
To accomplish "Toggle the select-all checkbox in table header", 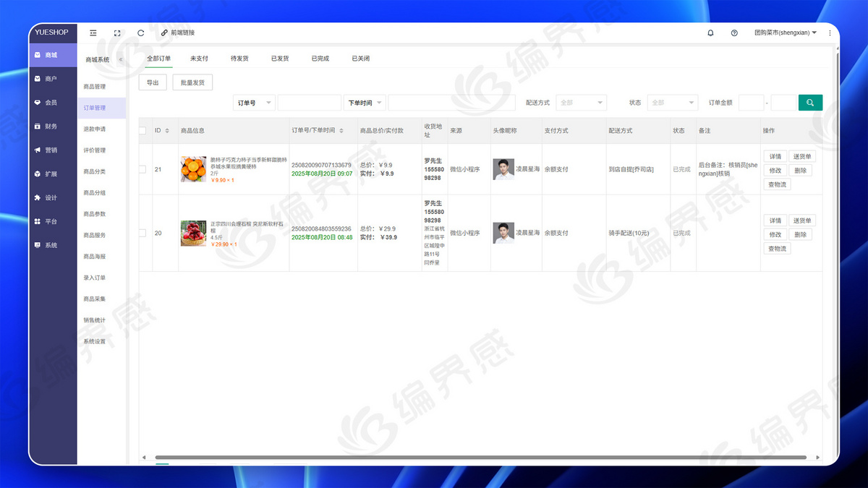I will tap(142, 131).
